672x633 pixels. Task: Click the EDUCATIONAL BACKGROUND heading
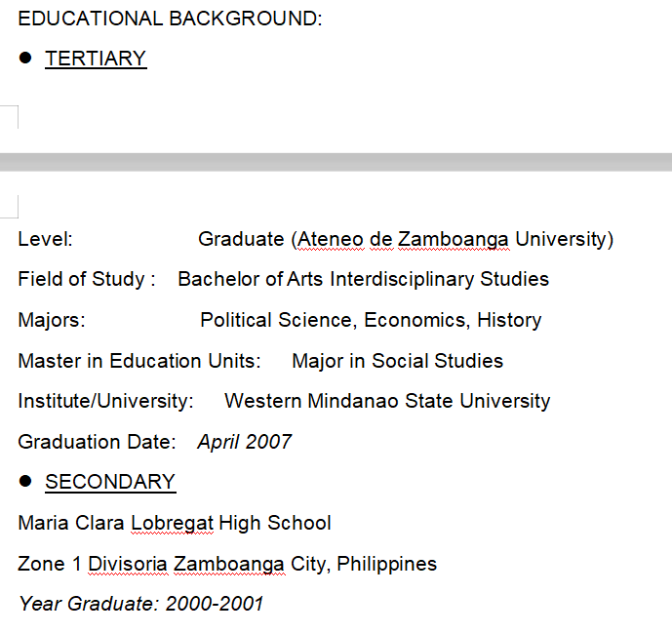[170, 19]
